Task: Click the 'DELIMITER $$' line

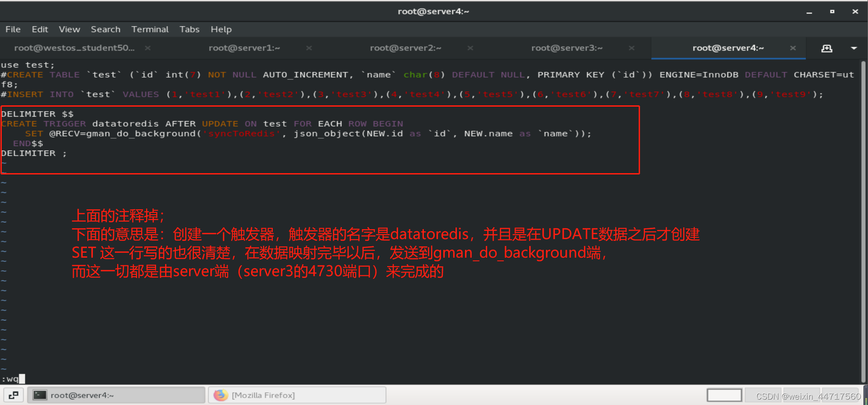Action: coord(37,114)
